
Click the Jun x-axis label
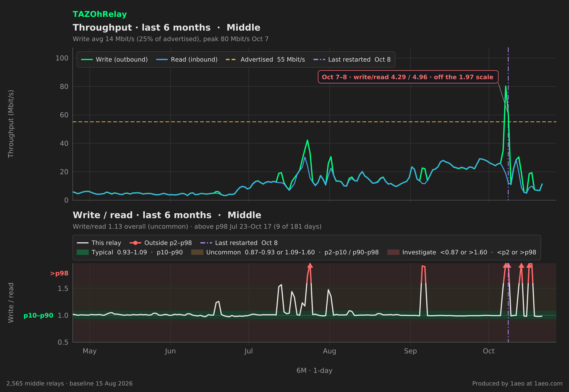click(170, 351)
